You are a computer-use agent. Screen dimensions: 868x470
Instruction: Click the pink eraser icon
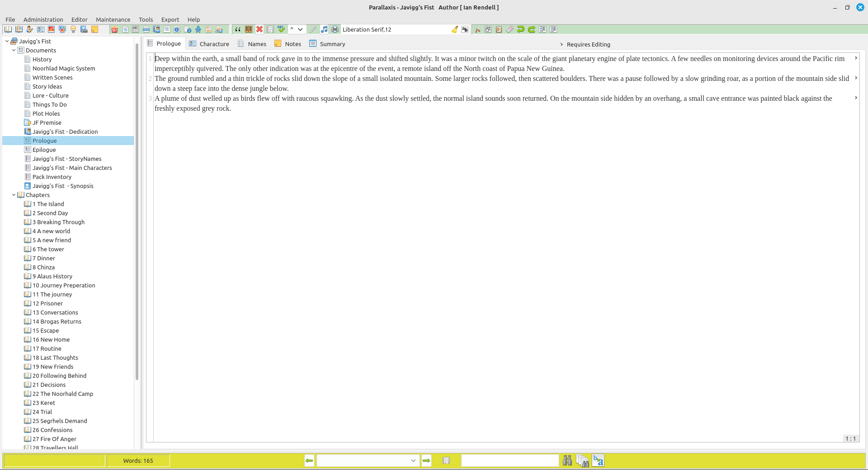click(x=509, y=29)
